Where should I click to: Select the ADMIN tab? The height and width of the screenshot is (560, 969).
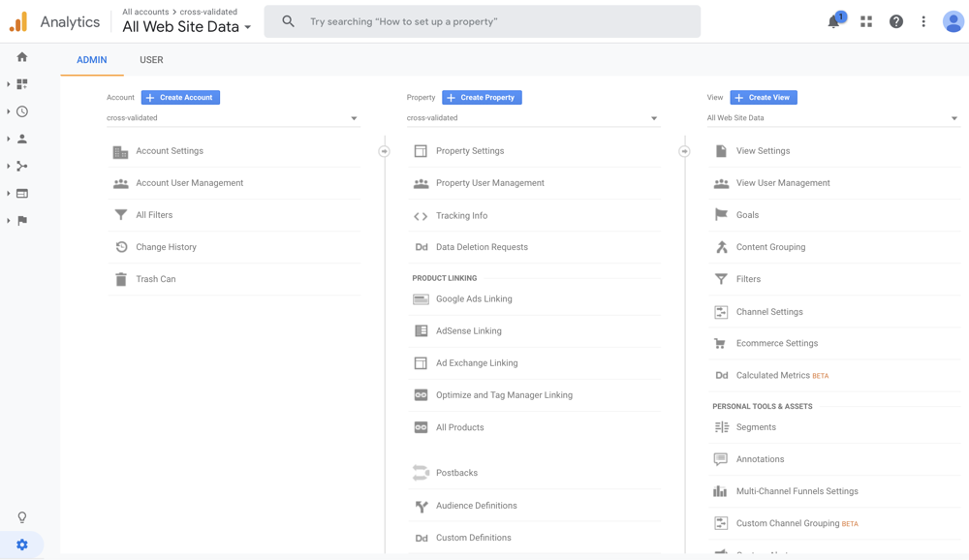(92, 60)
